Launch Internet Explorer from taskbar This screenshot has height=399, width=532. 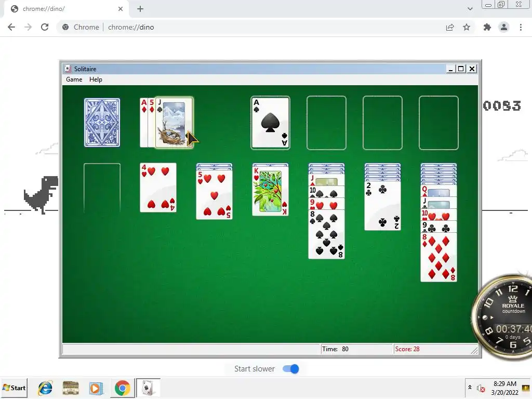tap(45, 388)
